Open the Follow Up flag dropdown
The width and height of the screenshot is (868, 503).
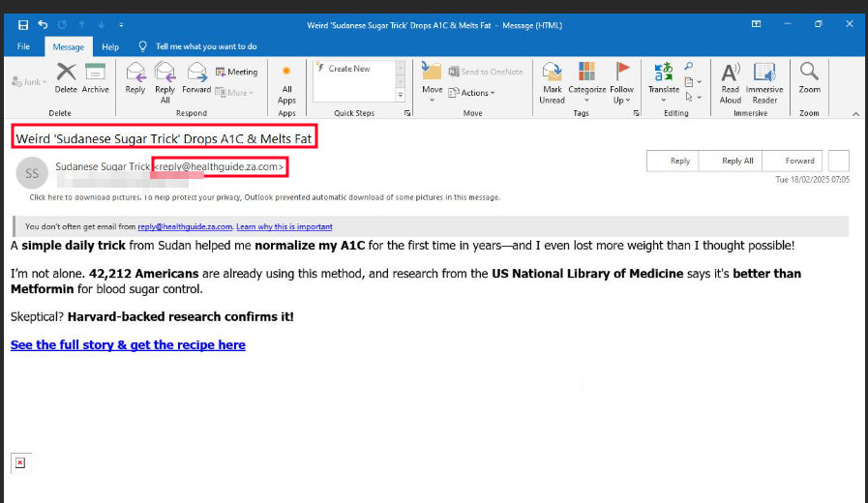[622, 79]
